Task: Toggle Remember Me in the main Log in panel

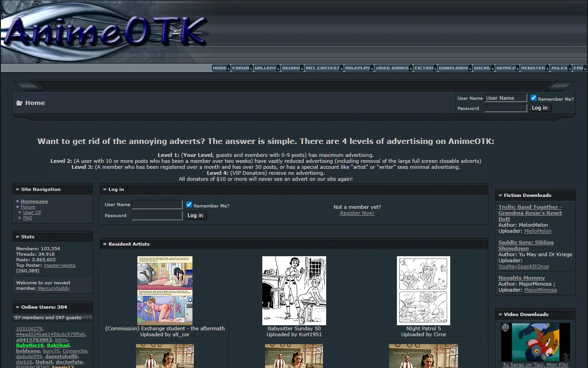Action: 188,204
